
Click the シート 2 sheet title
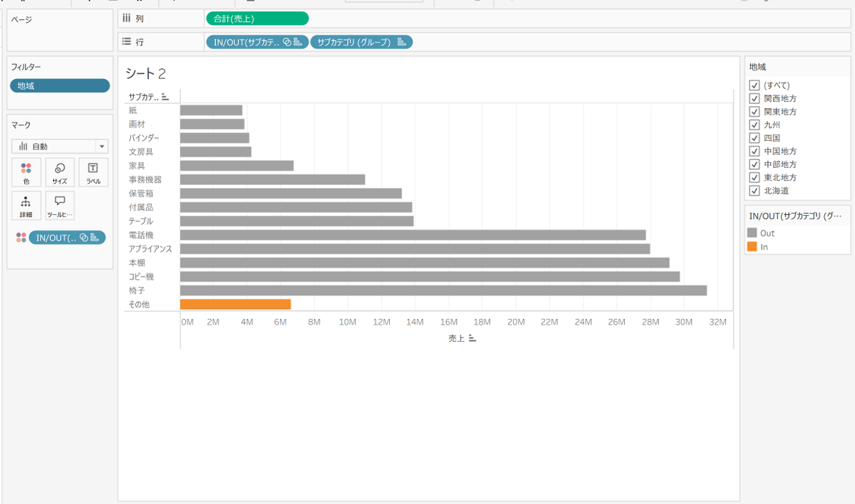[145, 73]
